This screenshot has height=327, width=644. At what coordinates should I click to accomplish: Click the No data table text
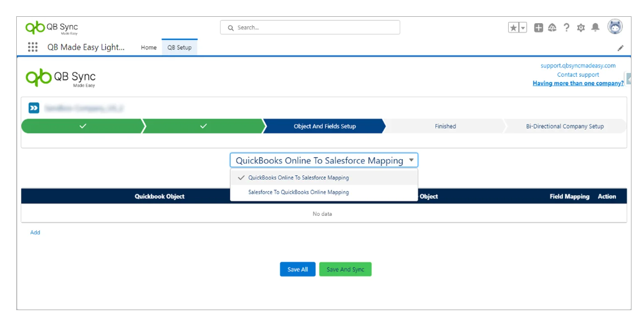tap(322, 214)
